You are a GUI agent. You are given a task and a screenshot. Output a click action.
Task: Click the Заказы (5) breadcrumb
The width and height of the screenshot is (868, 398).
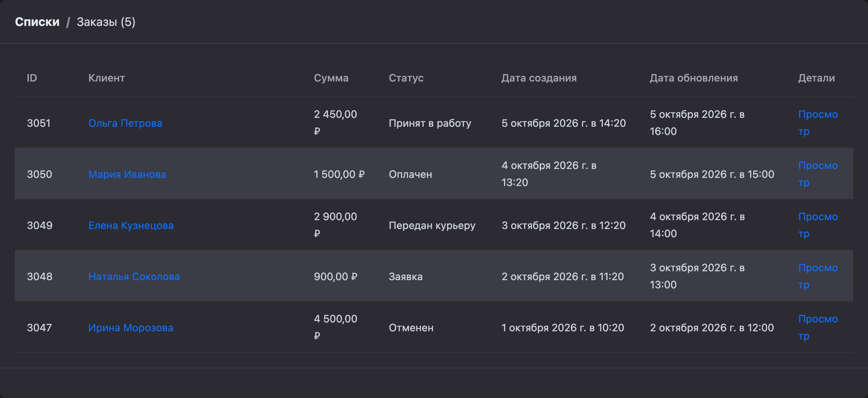(106, 22)
